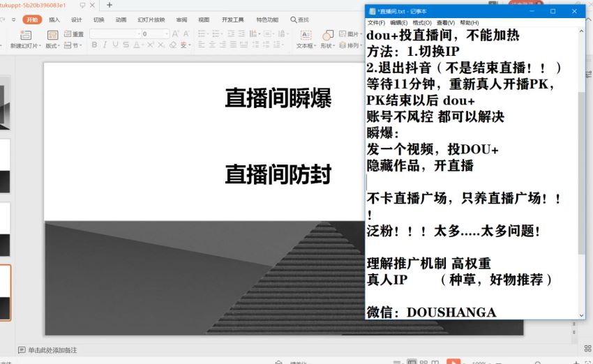
Task: Click the numbered list icon
Action: pyautogui.click(x=216, y=33)
